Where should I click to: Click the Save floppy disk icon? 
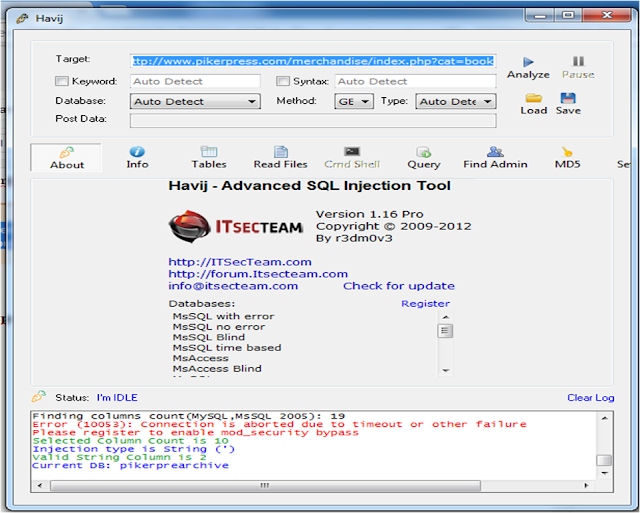click(568, 98)
